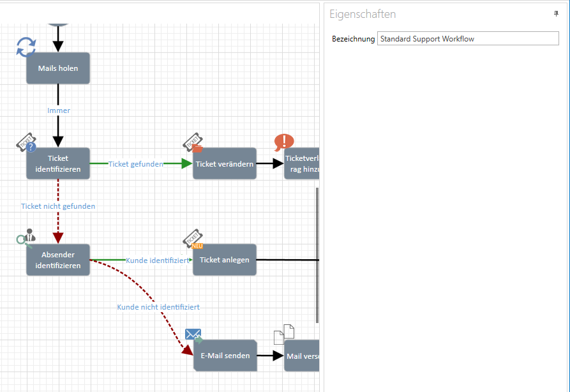The image size is (570, 392).
Task: Select the Ticket verändern node
Action: click(225, 164)
